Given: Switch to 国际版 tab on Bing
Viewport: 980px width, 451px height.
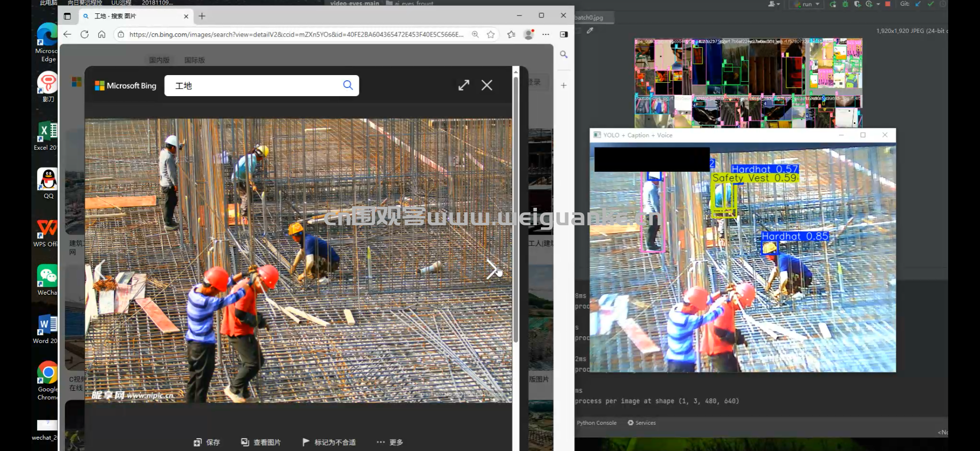Looking at the screenshot, I should [195, 60].
